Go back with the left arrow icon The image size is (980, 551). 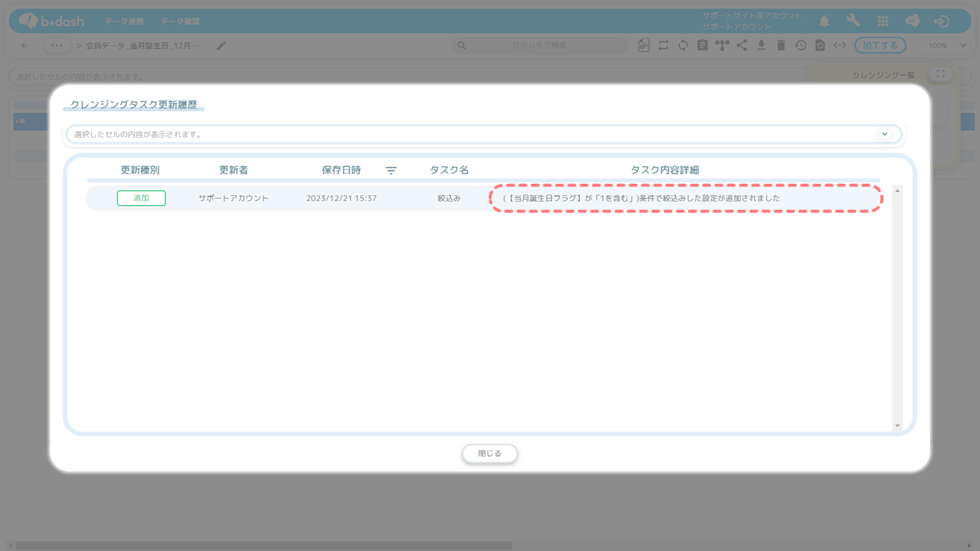coord(24,45)
